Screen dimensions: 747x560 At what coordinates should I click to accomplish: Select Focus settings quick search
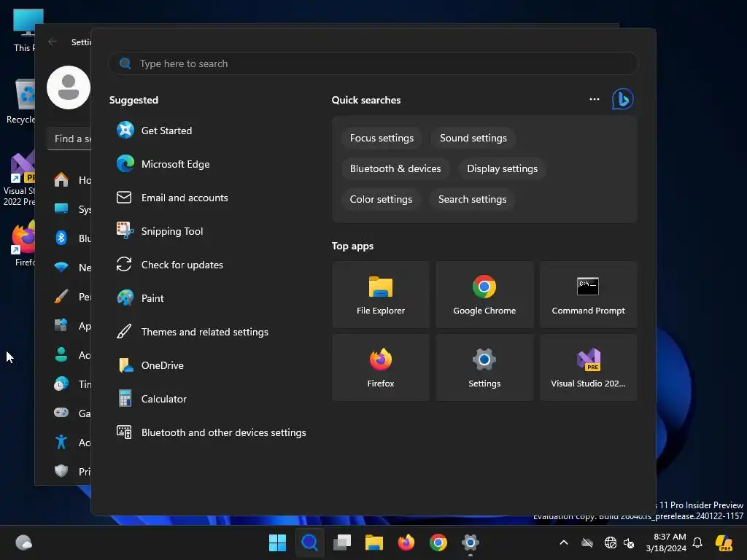pyautogui.click(x=382, y=138)
